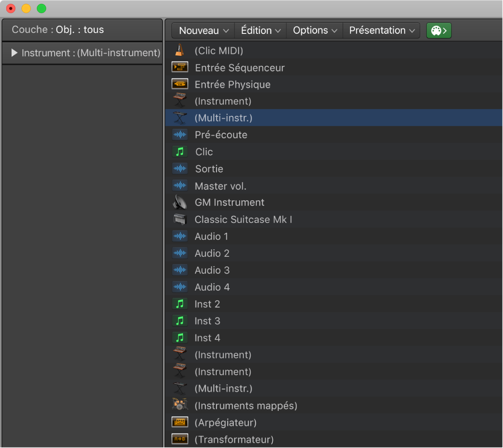Screen dimensions: 503x448
Task: Click the Classic Suitcase Mk I piano icon
Action: point(180,219)
